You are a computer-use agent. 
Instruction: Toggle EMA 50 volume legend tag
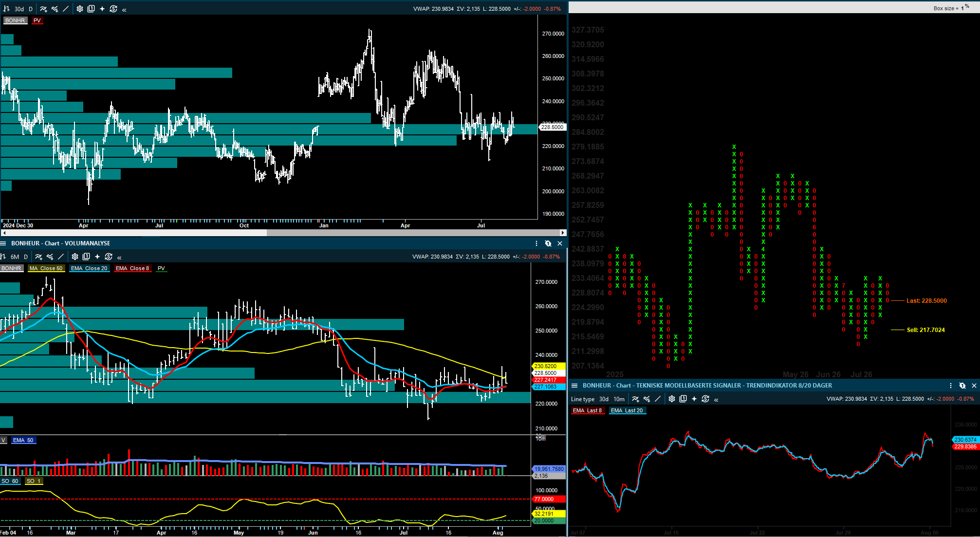pyautogui.click(x=23, y=440)
